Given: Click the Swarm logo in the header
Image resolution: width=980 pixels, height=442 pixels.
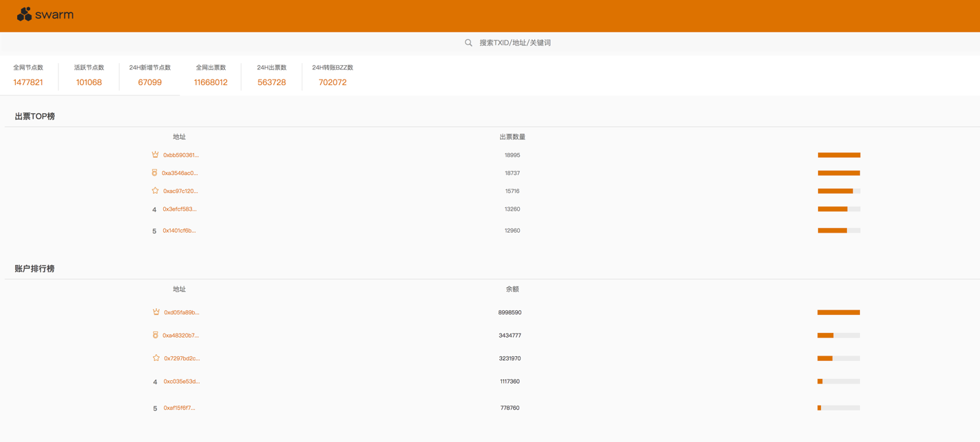Looking at the screenshot, I should [x=45, y=14].
